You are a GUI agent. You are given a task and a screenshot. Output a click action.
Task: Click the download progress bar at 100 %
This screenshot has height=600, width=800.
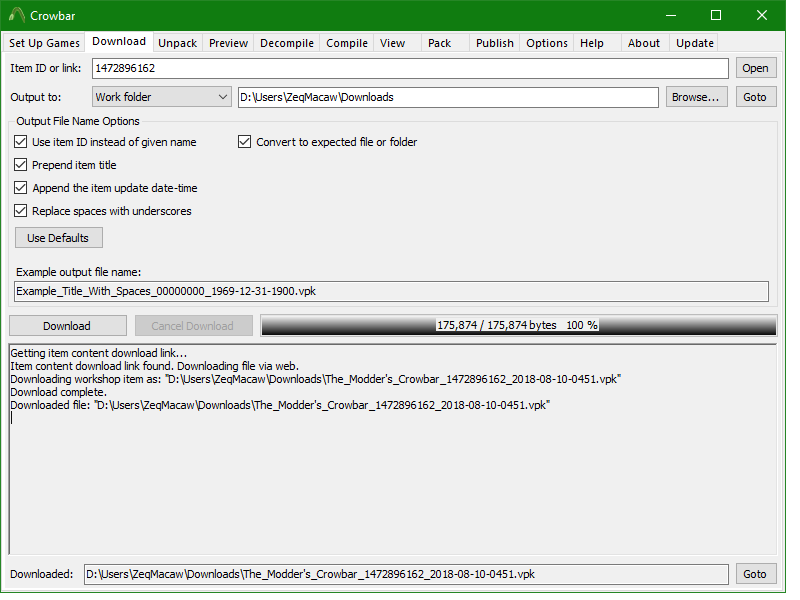pos(518,326)
